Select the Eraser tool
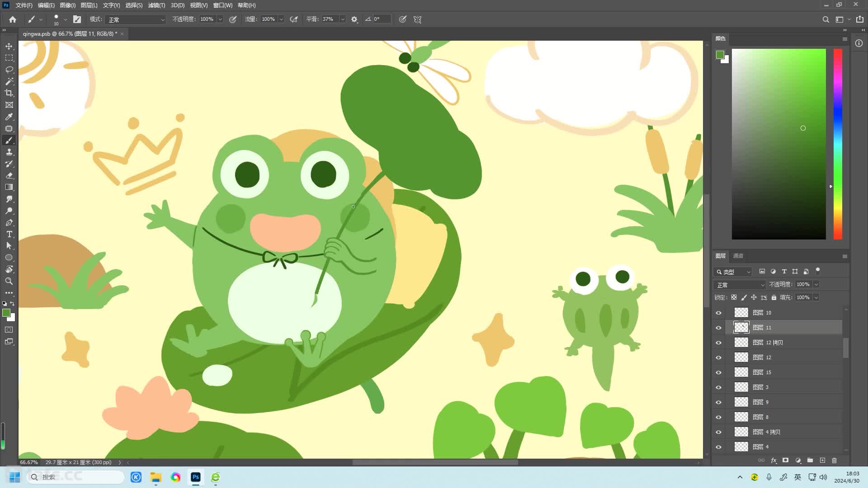The width and height of the screenshot is (868, 488). tap(9, 175)
